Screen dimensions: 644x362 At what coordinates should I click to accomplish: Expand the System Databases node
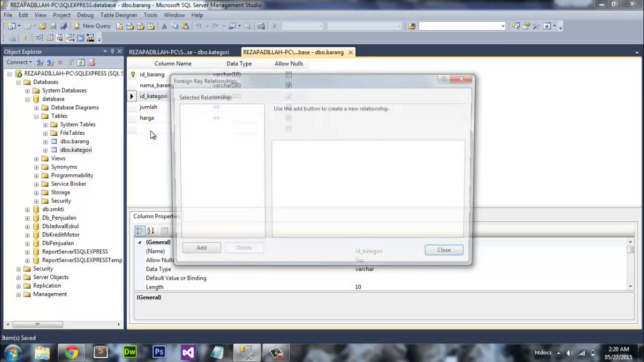(x=27, y=90)
